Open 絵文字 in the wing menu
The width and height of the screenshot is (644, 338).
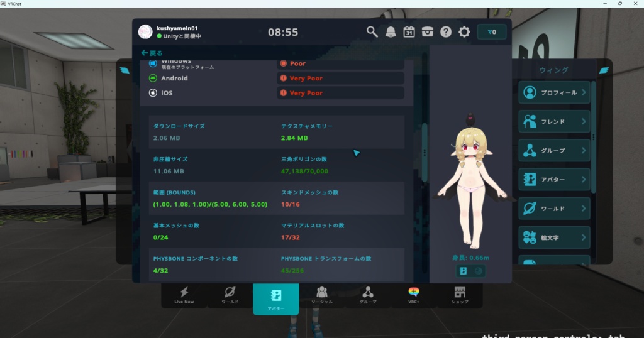coord(554,237)
